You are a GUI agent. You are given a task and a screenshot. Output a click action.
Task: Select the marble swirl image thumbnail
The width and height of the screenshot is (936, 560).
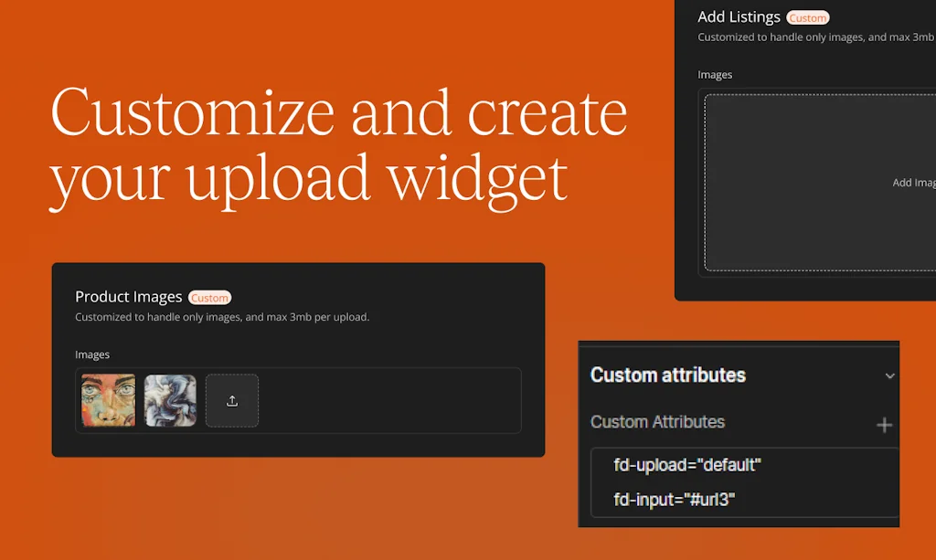pos(170,401)
